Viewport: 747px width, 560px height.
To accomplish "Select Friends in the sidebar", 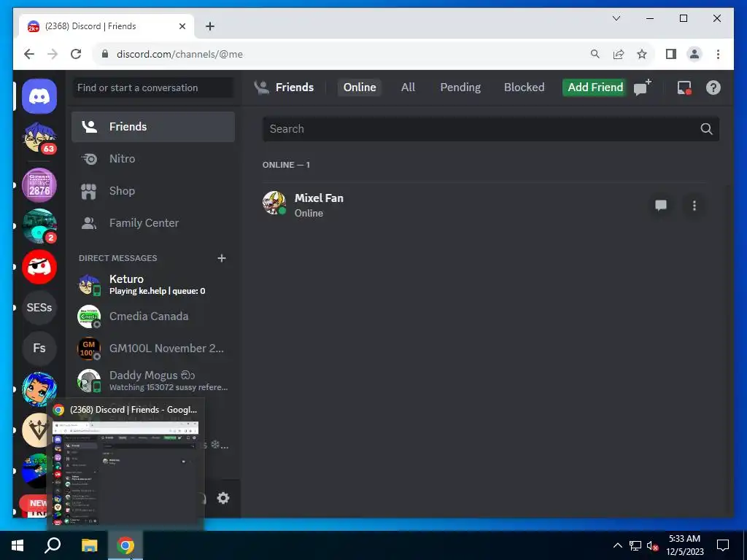I will coord(153,127).
